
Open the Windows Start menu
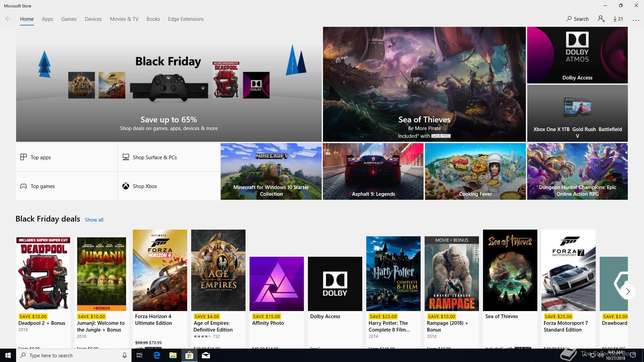[x=8, y=355]
